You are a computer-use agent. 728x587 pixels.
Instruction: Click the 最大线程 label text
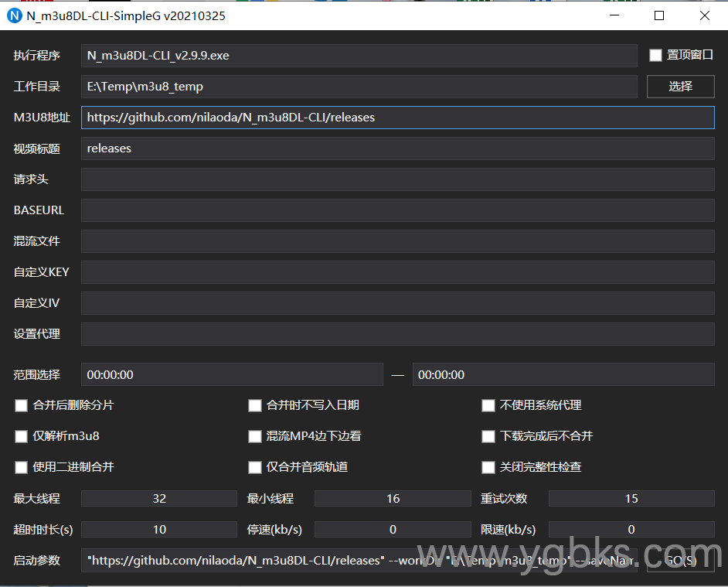click(x=36, y=499)
